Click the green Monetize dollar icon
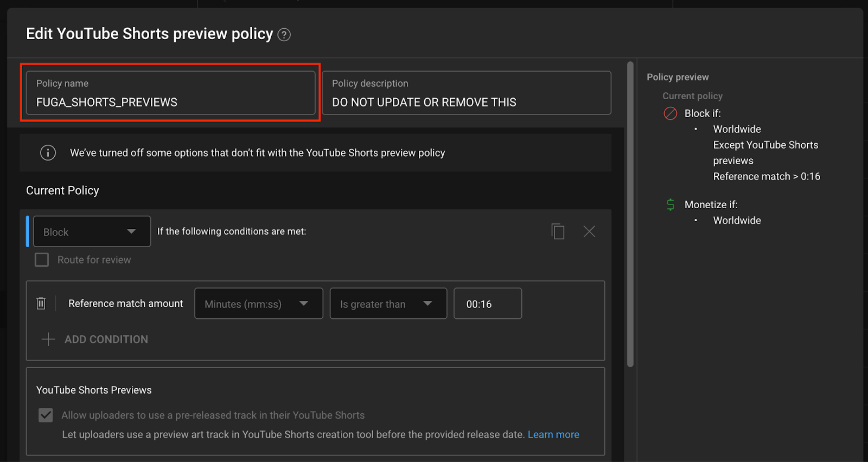This screenshot has width=868, height=462. pyautogui.click(x=671, y=204)
